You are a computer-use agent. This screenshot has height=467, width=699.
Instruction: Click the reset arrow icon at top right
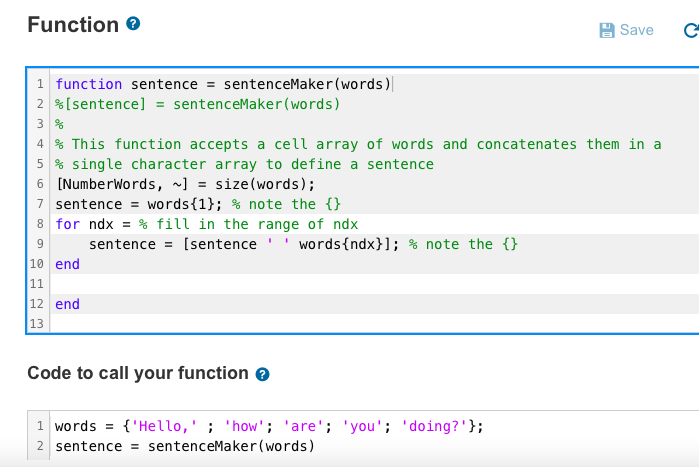691,30
